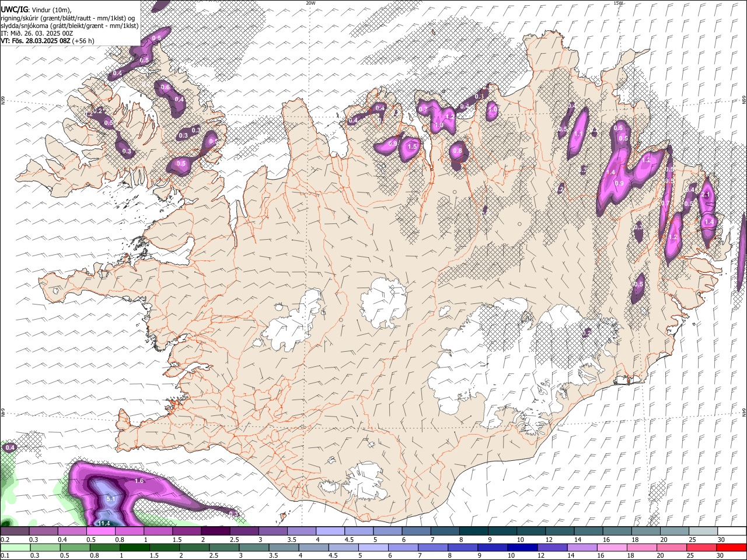
Task: Click the '0.2' label in snow legend
Action: pos(5,540)
